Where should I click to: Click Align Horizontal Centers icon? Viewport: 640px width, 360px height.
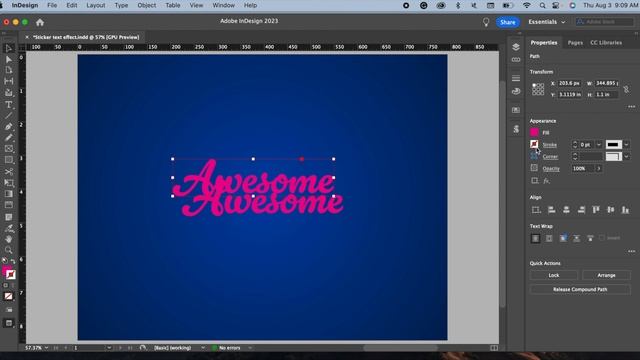pyautogui.click(x=566, y=210)
